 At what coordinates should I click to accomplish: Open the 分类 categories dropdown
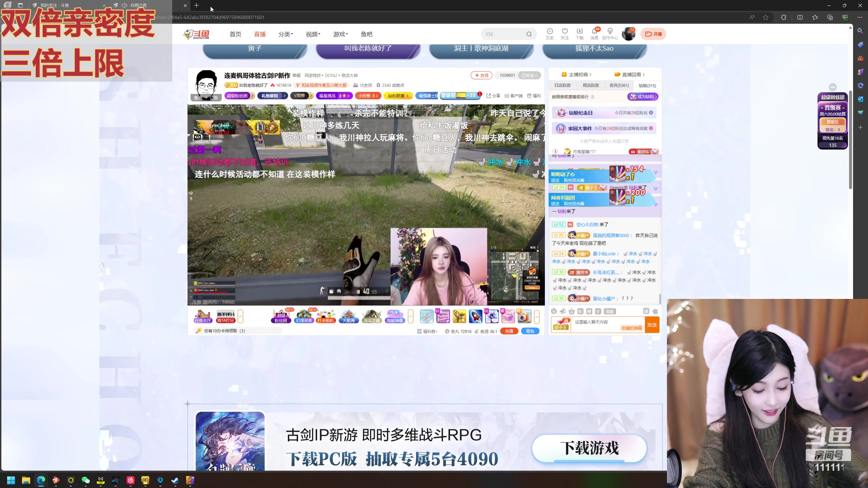click(285, 34)
